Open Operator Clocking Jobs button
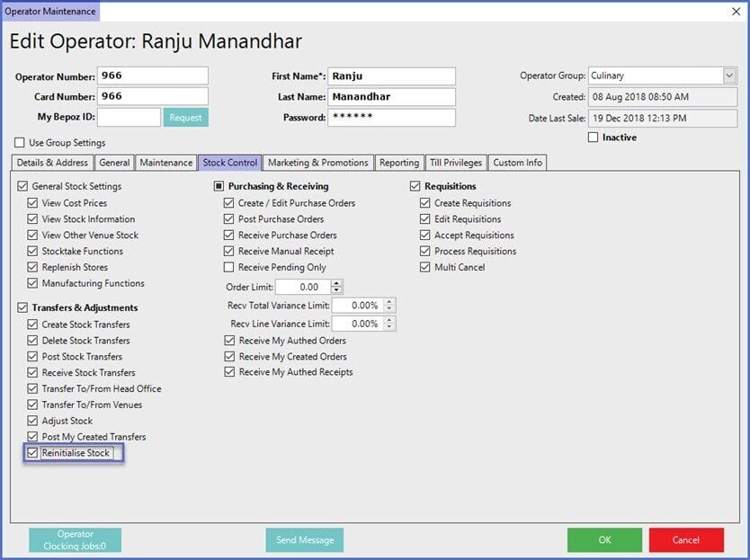The height and width of the screenshot is (560, 750). click(75, 539)
